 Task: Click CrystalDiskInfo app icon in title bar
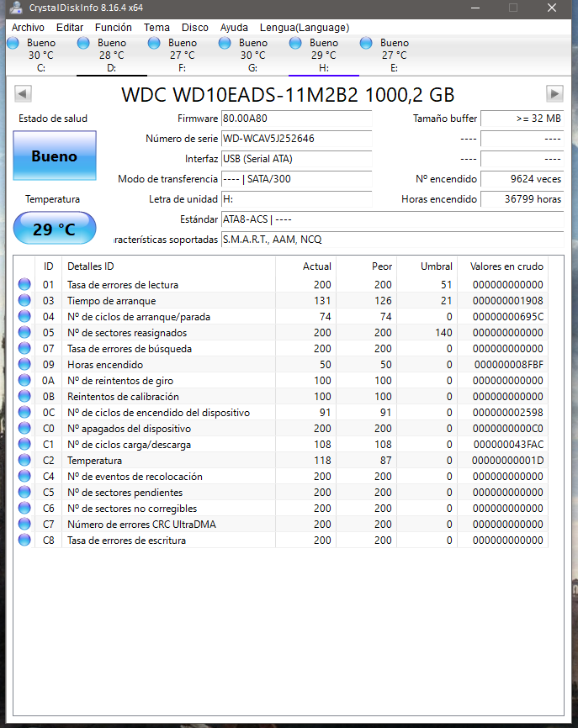16,8
